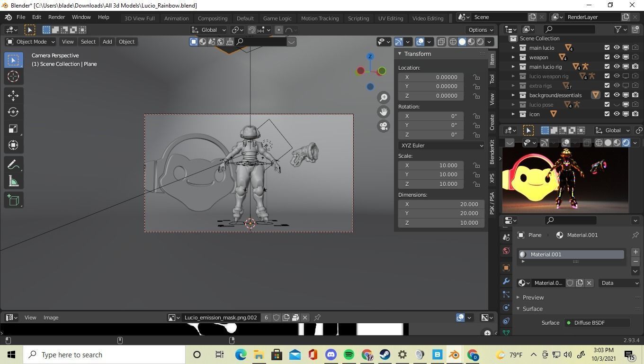
Task: Unlink Material.001 with the X button
Action: (x=589, y=283)
